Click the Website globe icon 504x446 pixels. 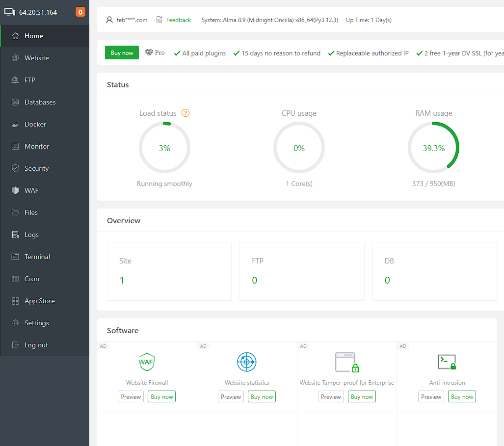pos(15,58)
